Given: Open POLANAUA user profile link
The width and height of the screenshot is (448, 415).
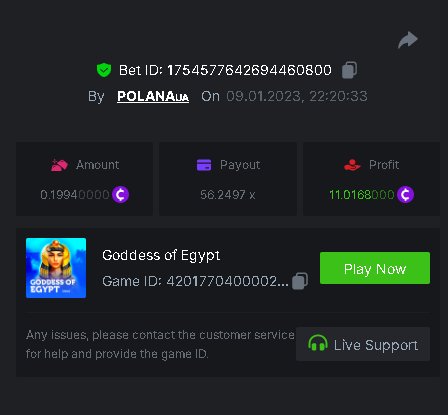Looking at the screenshot, I should click(x=153, y=96).
